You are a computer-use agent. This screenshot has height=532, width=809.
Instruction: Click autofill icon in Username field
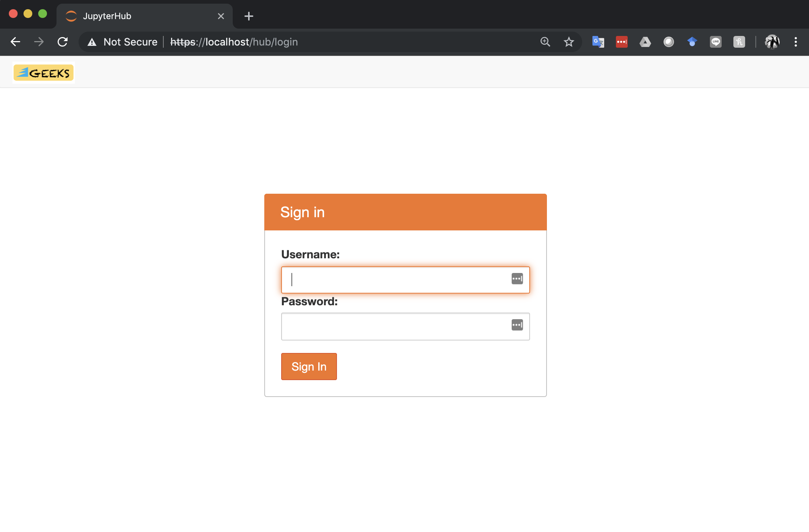pyautogui.click(x=517, y=279)
